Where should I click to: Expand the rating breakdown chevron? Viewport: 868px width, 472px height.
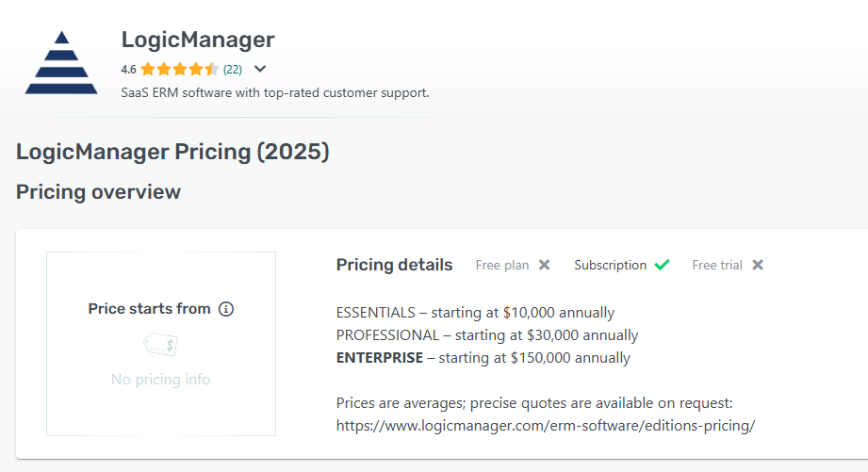[260, 69]
